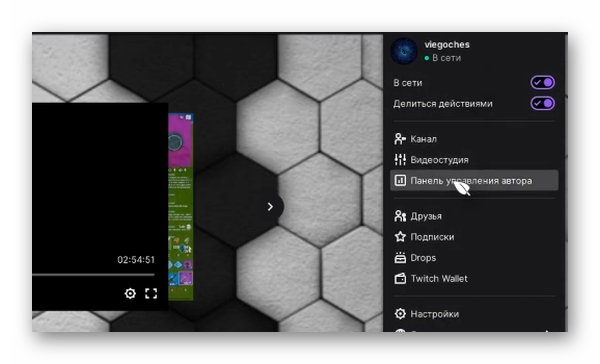Select Панель управления автора
This screenshot has height=364, width=600.
pos(474,180)
